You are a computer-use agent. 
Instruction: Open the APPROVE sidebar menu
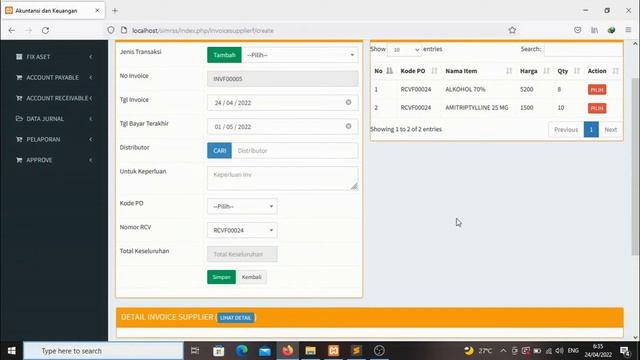pyautogui.click(x=54, y=160)
